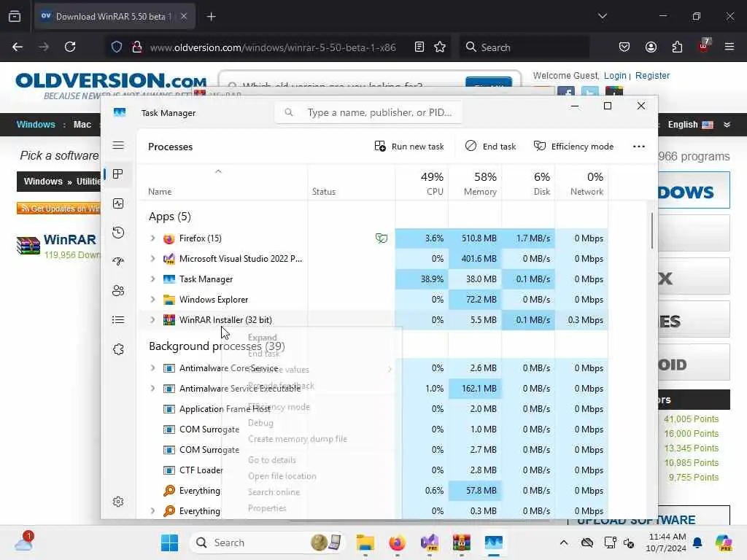The width and height of the screenshot is (747, 560).
Task: Expand Microsoft Visual Studio 2022 process
Action: pos(152,259)
